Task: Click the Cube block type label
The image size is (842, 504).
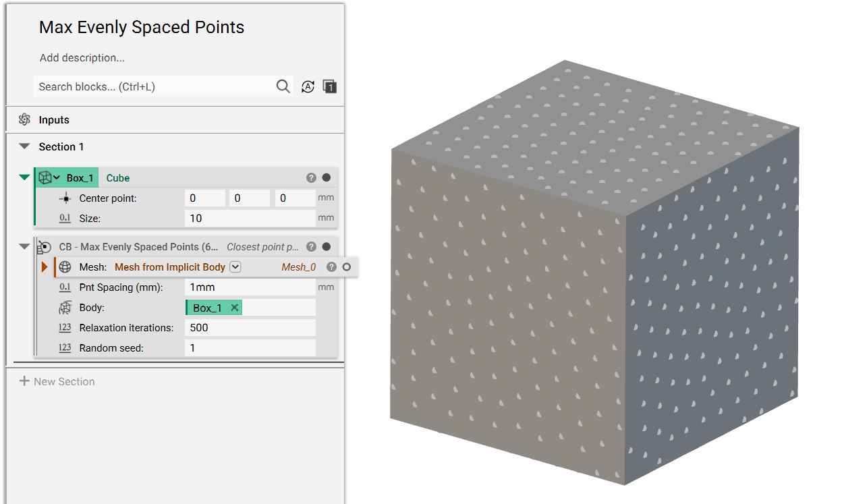Action: point(118,178)
